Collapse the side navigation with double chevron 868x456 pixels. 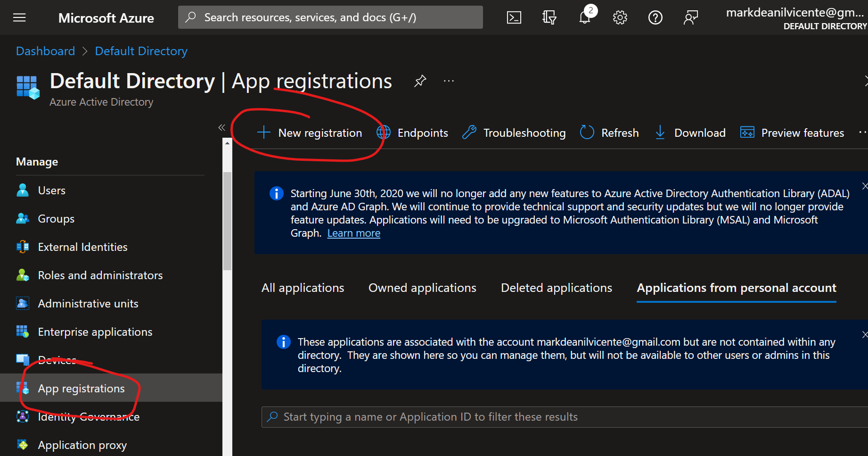[x=222, y=127]
